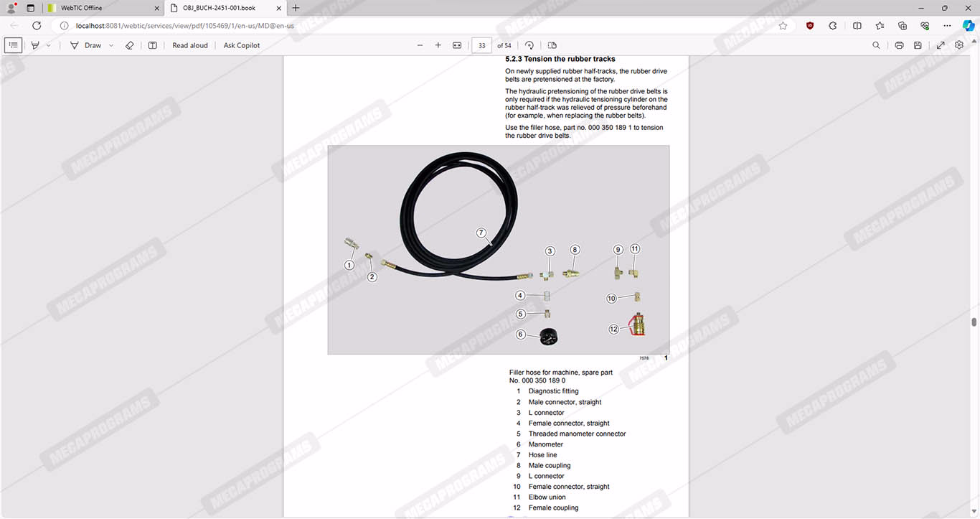Open the browser Settings and more menu
The width and height of the screenshot is (980, 519).
[x=948, y=25]
